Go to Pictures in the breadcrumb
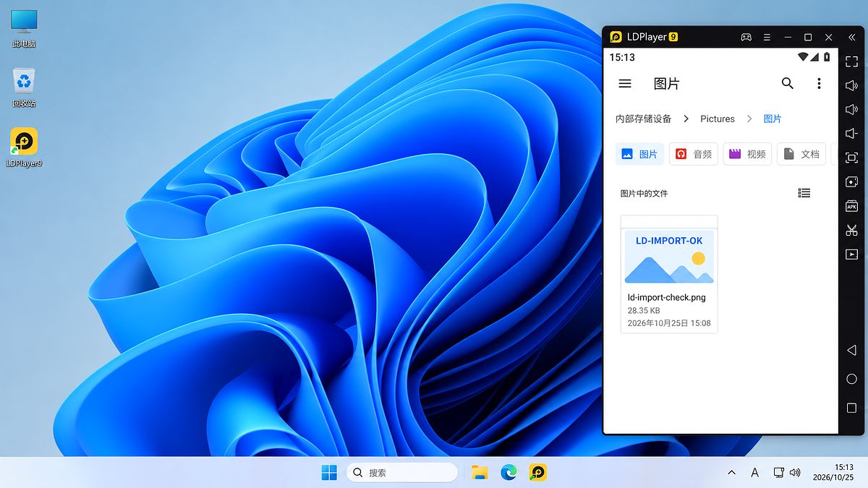 point(718,119)
